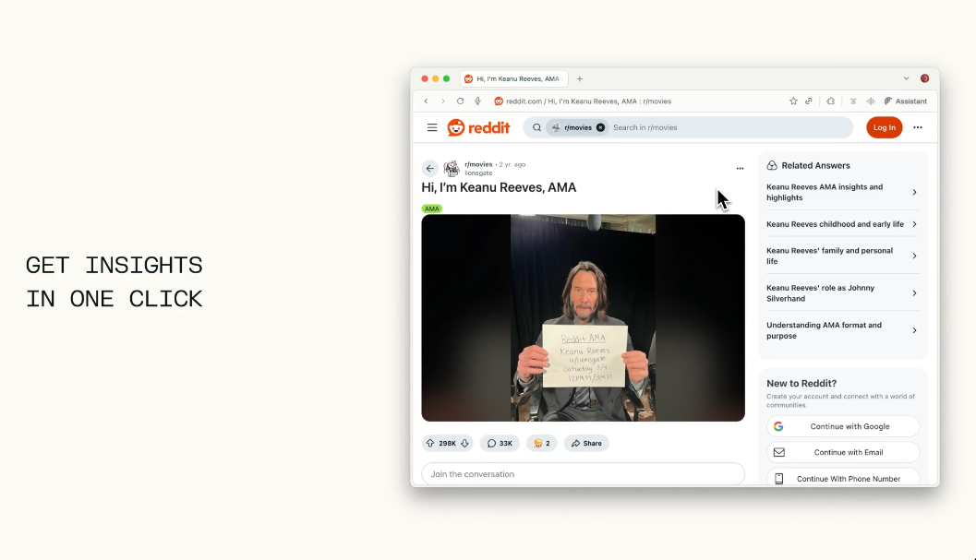Click Continue with Google

pos(843,426)
